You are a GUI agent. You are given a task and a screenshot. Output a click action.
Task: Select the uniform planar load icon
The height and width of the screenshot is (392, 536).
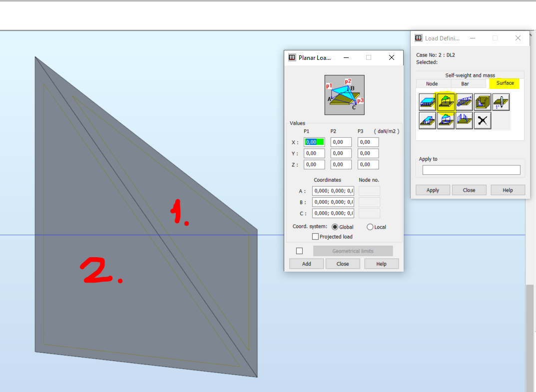point(428,101)
